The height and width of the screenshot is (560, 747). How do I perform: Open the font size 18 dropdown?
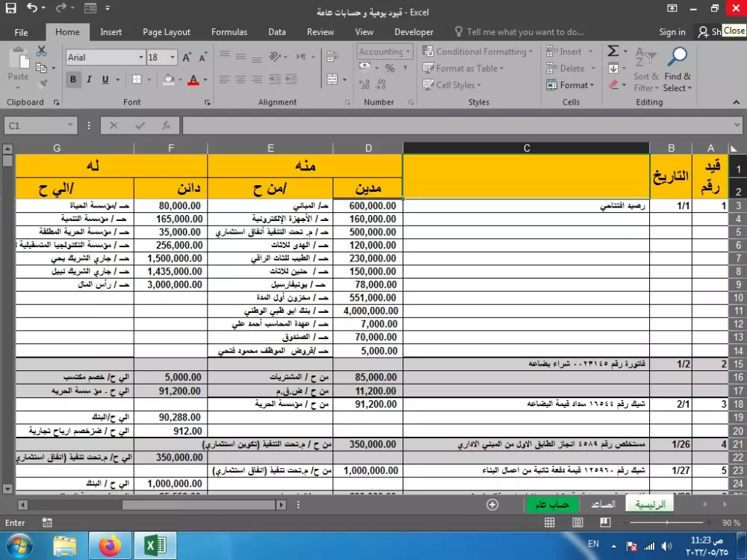click(173, 57)
